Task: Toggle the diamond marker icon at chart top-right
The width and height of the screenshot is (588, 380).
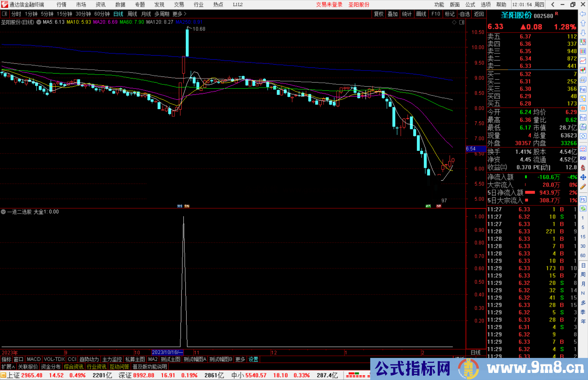Action: pos(454,22)
